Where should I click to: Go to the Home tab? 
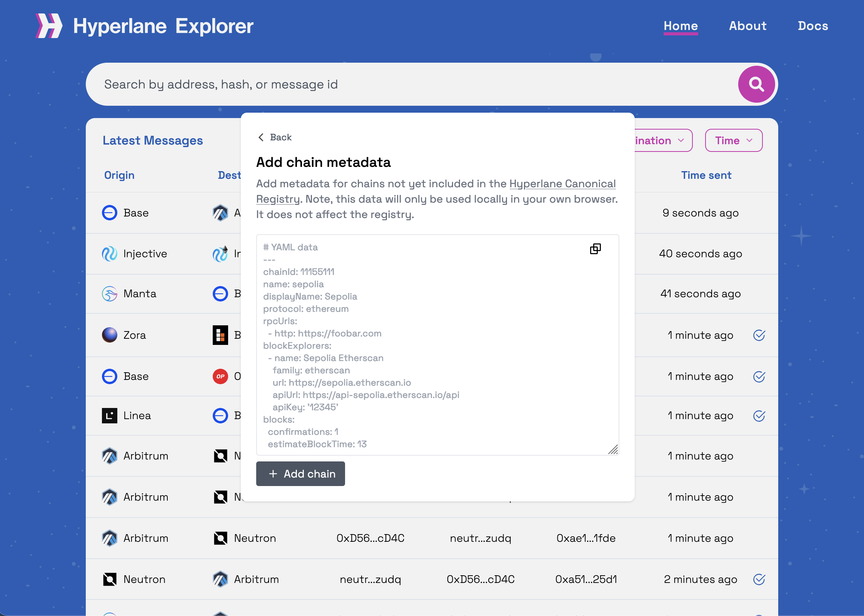[681, 26]
